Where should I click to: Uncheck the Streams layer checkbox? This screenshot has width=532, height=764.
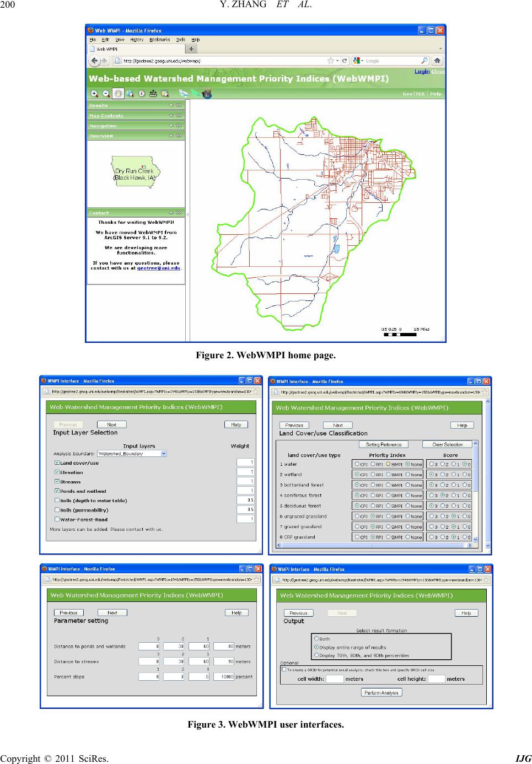[x=57, y=482]
